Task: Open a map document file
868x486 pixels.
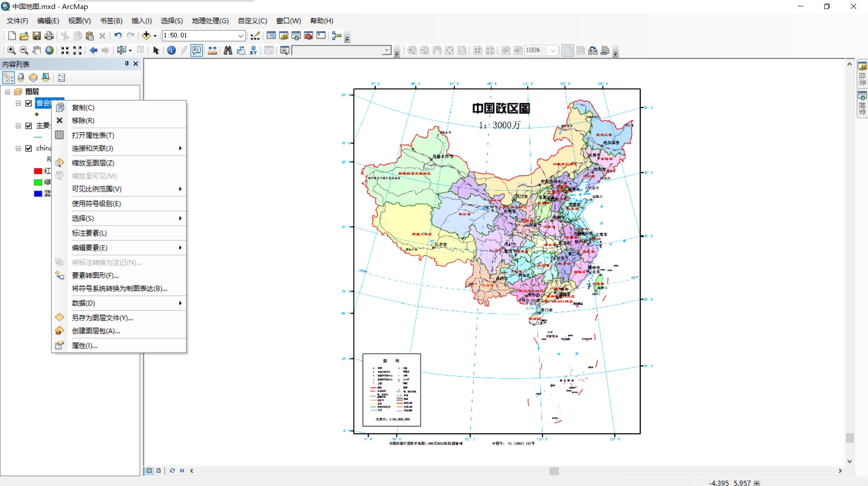Action: [x=24, y=36]
